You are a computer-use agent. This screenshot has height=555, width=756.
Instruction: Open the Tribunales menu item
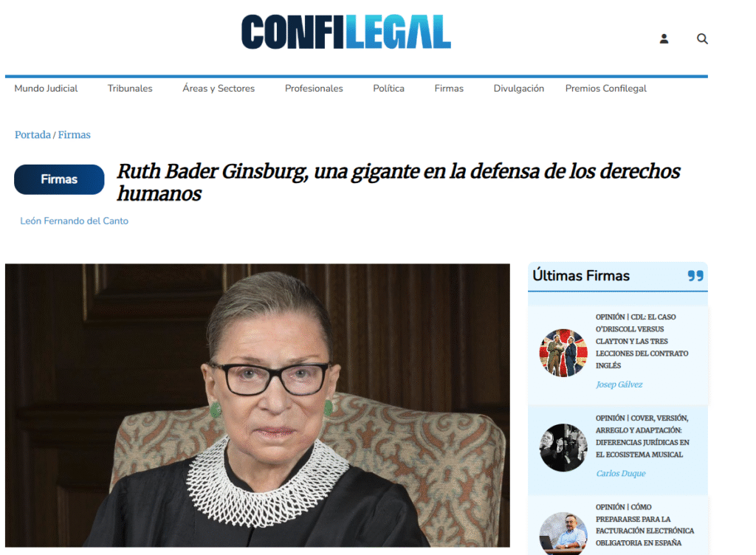point(130,88)
